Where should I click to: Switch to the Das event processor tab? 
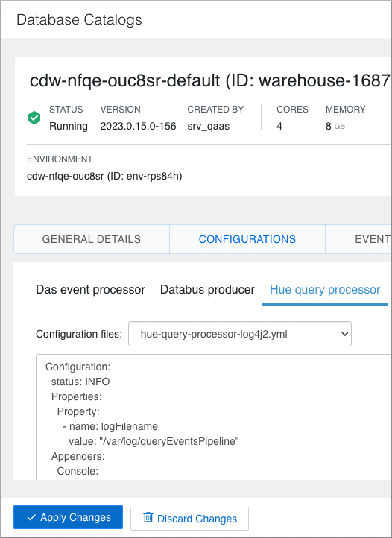click(x=91, y=290)
